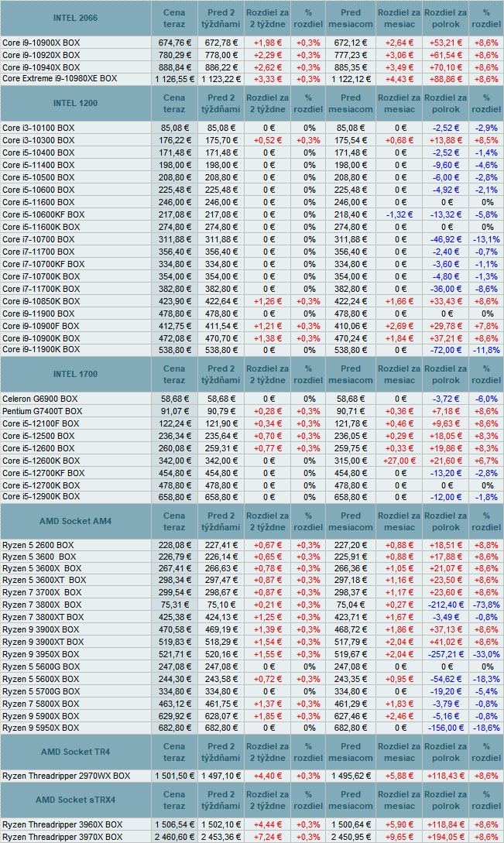Click the monthly difference "+27,00 €"
The width and height of the screenshot is (504, 843).
(x=399, y=461)
